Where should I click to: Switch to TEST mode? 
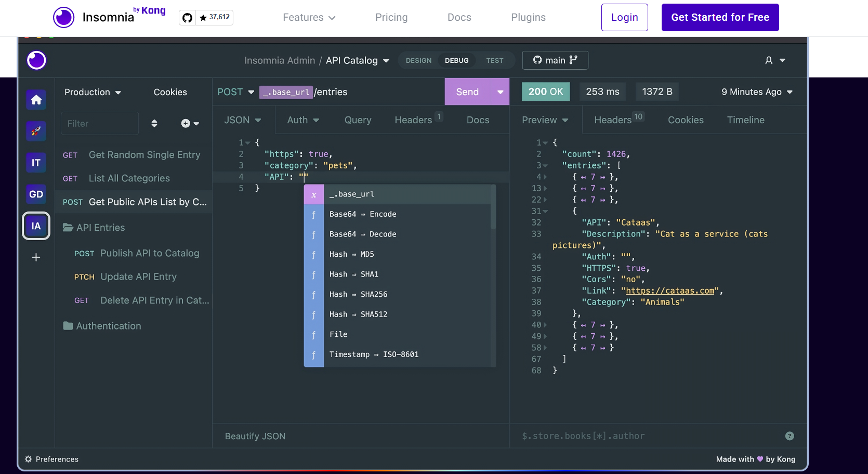click(495, 60)
